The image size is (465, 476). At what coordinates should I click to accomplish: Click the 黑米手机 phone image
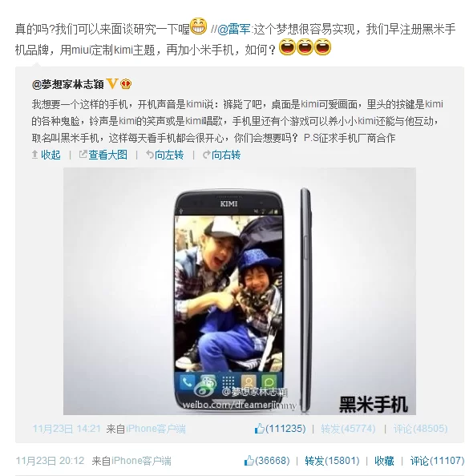pyautogui.click(x=240, y=291)
